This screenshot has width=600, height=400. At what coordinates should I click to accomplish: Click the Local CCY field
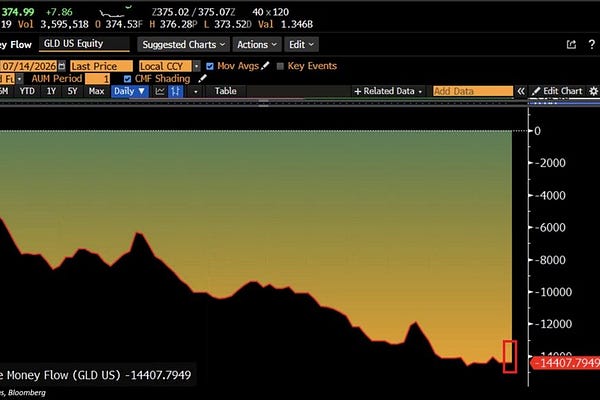pyautogui.click(x=165, y=66)
